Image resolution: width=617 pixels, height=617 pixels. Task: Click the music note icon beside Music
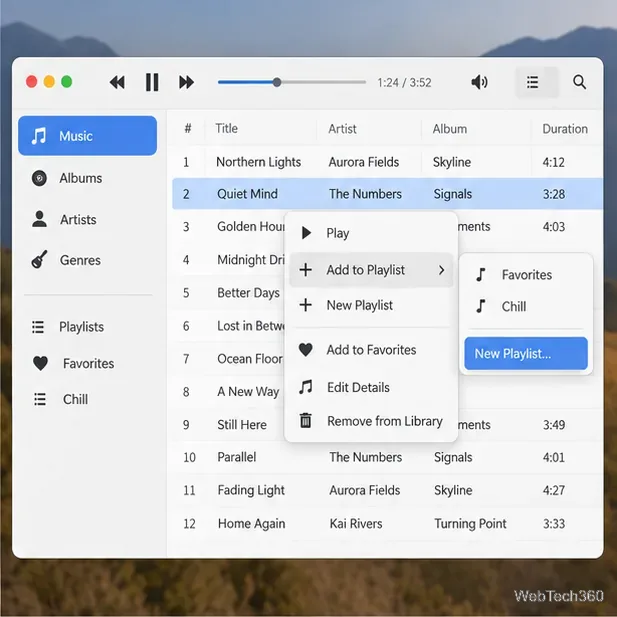39,136
